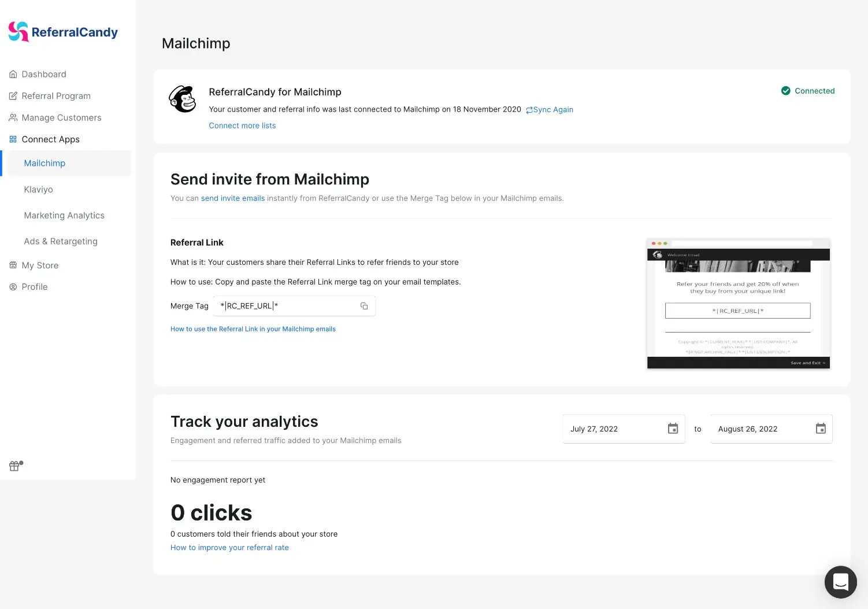Open Marketing Analytics submenu item
The height and width of the screenshot is (609, 868).
(64, 215)
